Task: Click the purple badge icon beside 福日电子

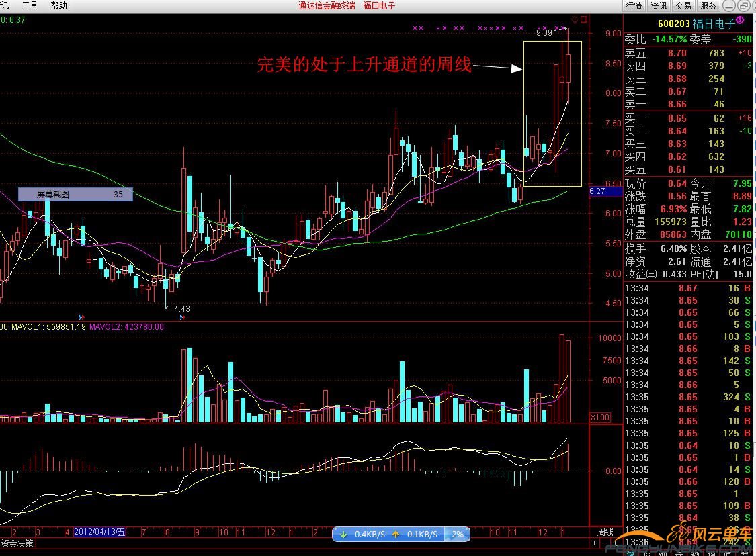Action: pyautogui.click(x=740, y=21)
